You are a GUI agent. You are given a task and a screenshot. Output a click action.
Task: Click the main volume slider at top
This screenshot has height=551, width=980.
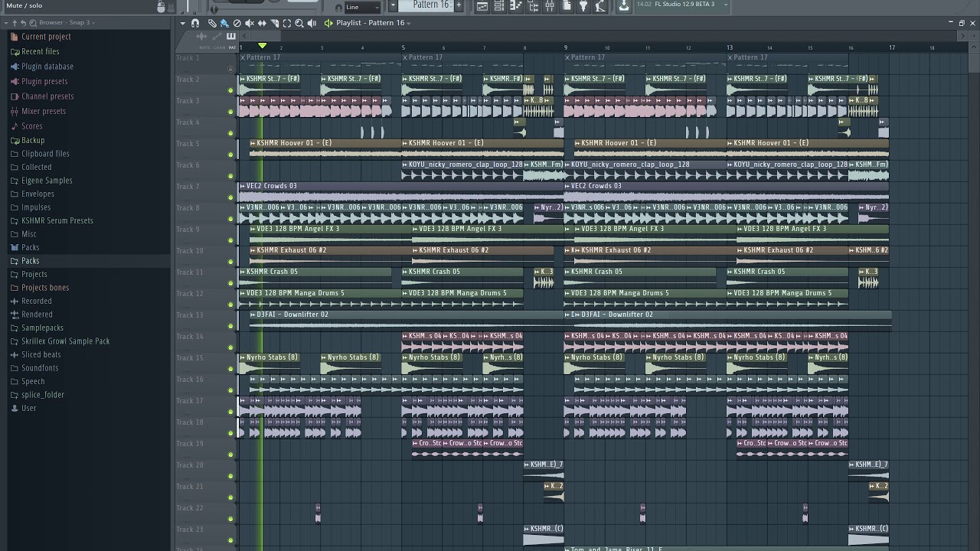point(188,6)
